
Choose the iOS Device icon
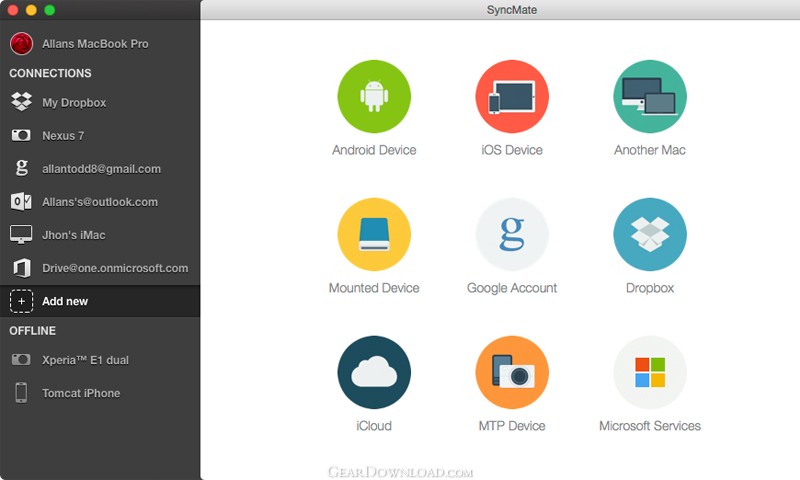point(512,96)
